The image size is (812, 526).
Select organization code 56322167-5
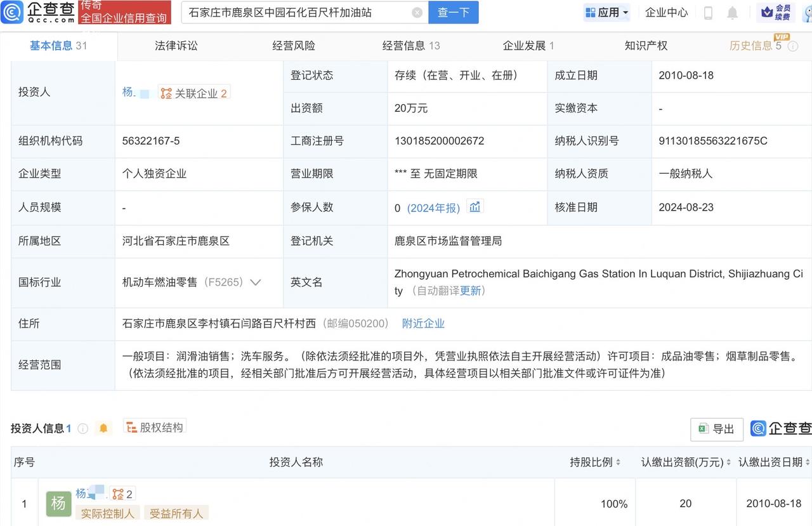pos(151,141)
